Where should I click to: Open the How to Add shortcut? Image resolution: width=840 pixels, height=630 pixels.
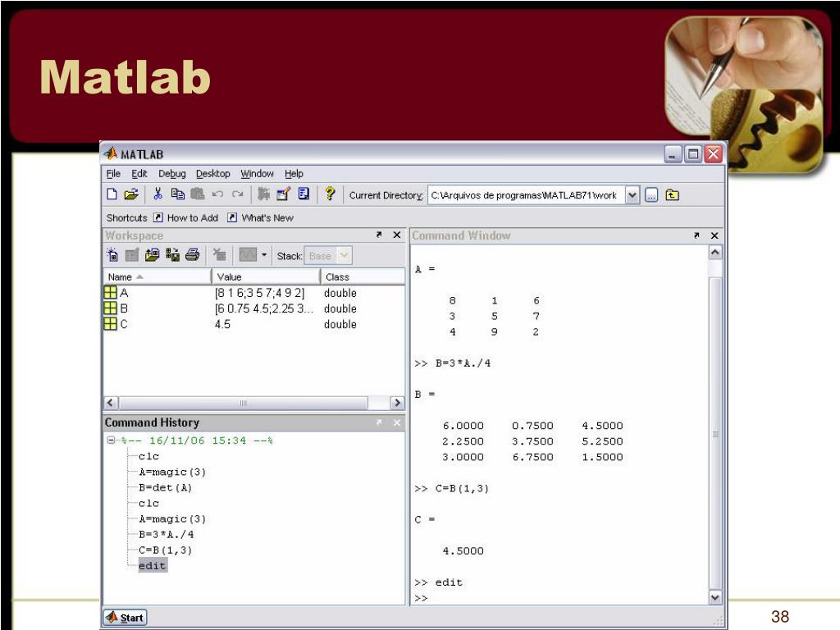(186, 217)
